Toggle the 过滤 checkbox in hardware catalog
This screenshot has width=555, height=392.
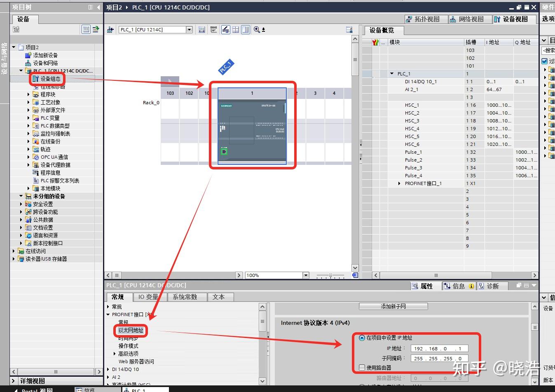coord(544,61)
